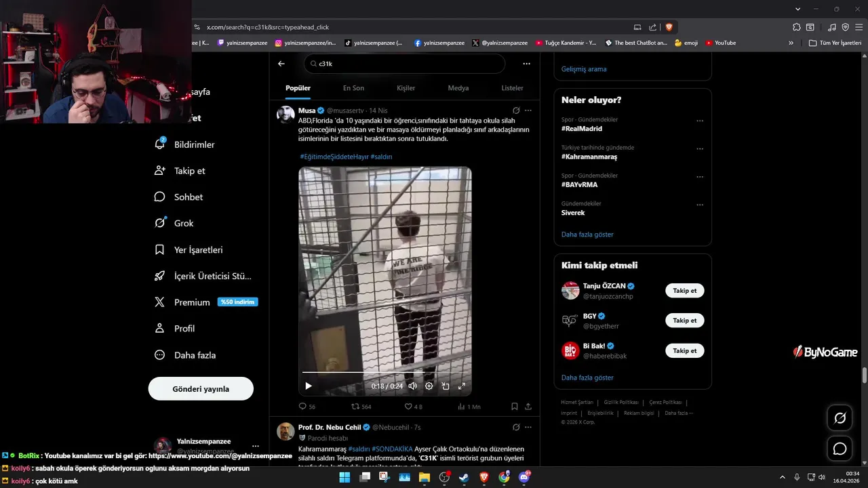Open File Explorer from taskbar
Screen dimensions: 868x488
pos(425,477)
